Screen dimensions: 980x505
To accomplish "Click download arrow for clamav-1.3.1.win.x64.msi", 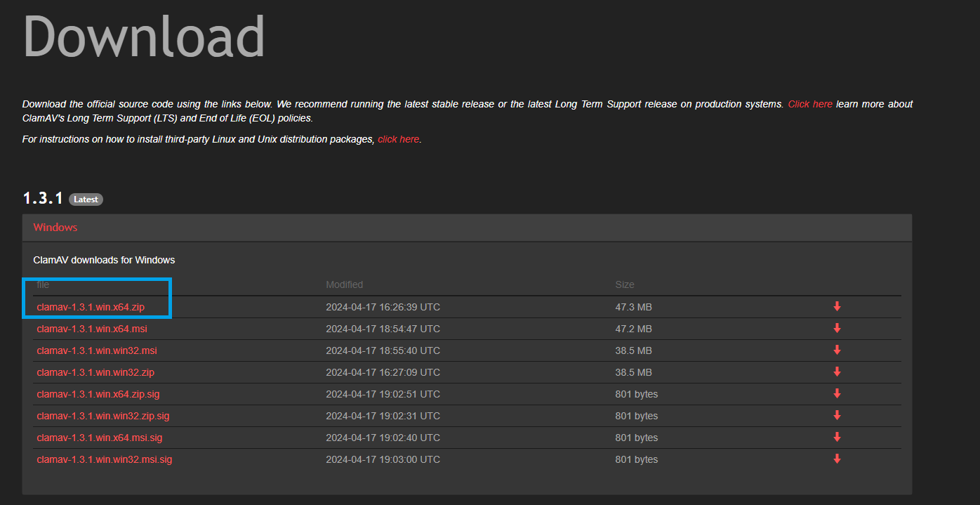I will coord(837,328).
